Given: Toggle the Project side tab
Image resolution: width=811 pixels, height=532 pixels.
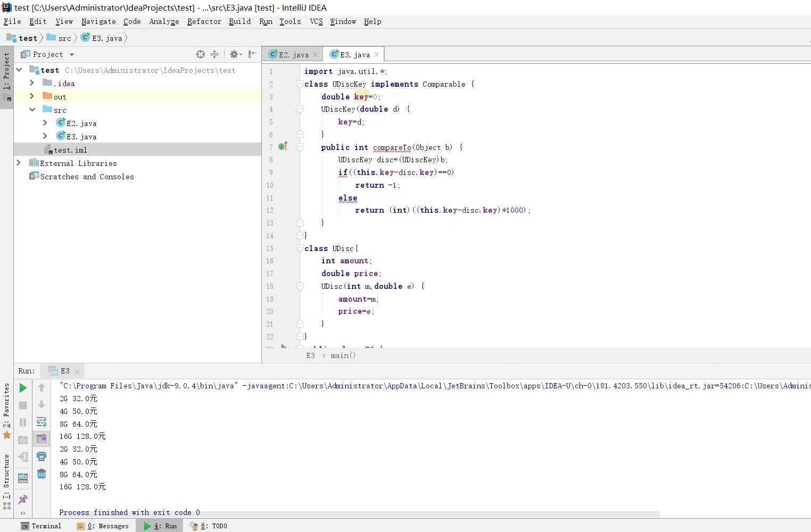Looking at the screenshot, I should (6, 77).
